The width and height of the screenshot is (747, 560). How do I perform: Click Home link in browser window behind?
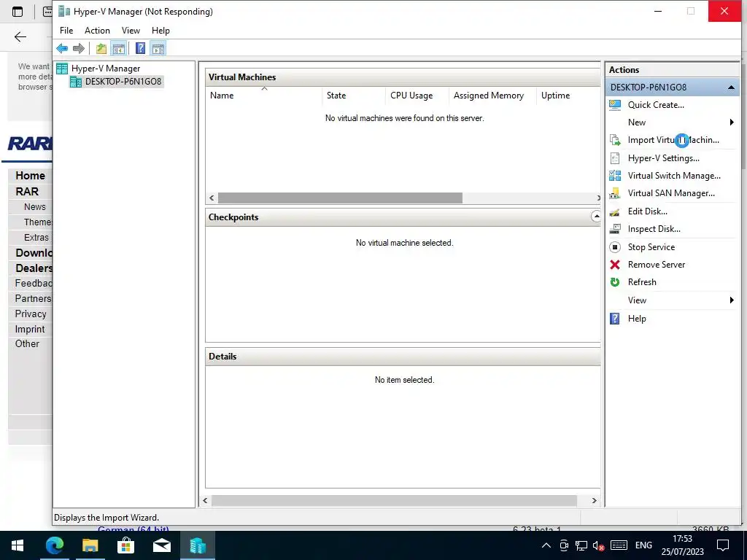pyautogui.click(x=30, y=176)
